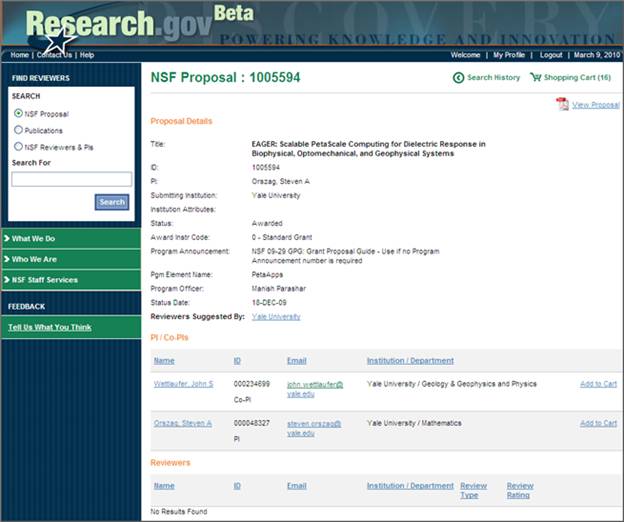The height and width of the screenshot is (522, 624).
Task: Add Wettlaufer, John S to cart
Action: pos(598,383)
